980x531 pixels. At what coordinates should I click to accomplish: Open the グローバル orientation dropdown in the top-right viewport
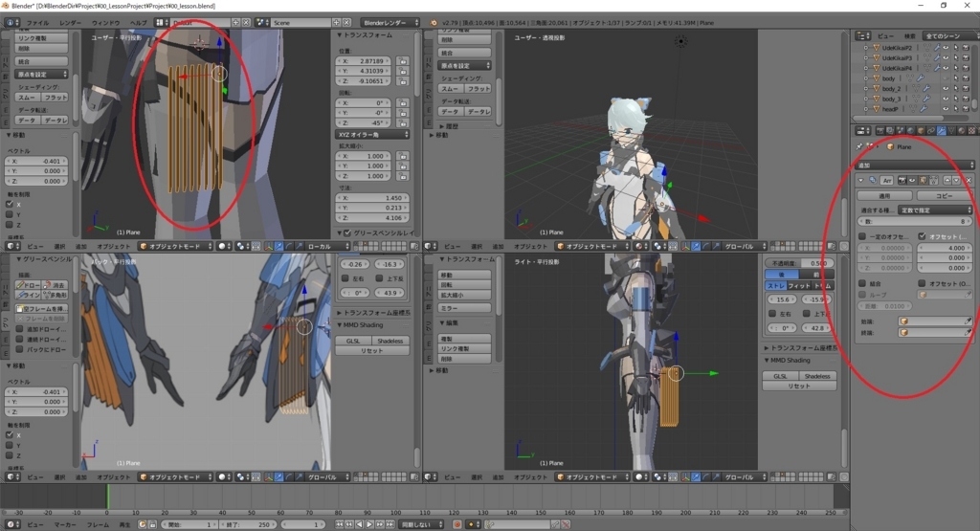tap(742, 246)
